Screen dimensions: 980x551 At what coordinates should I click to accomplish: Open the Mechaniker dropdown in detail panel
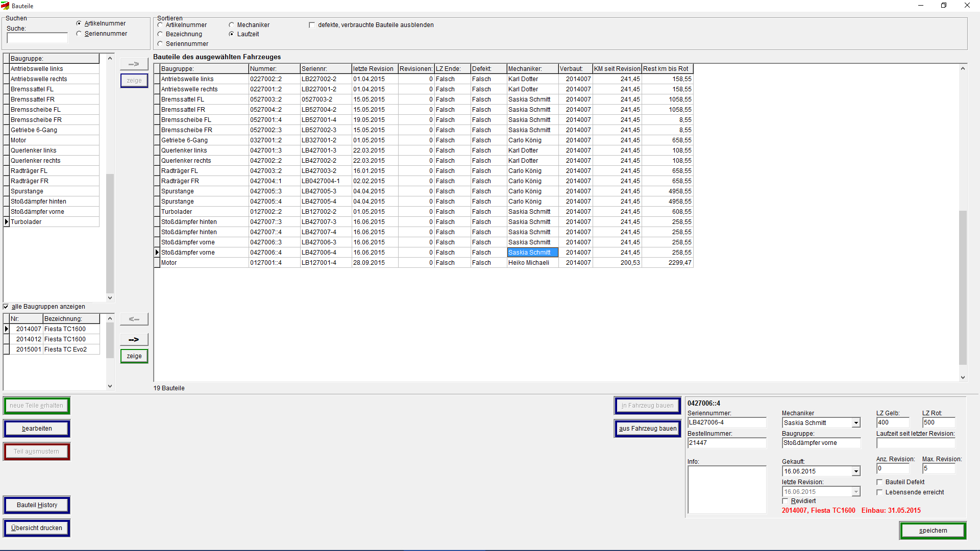(856, 423)
